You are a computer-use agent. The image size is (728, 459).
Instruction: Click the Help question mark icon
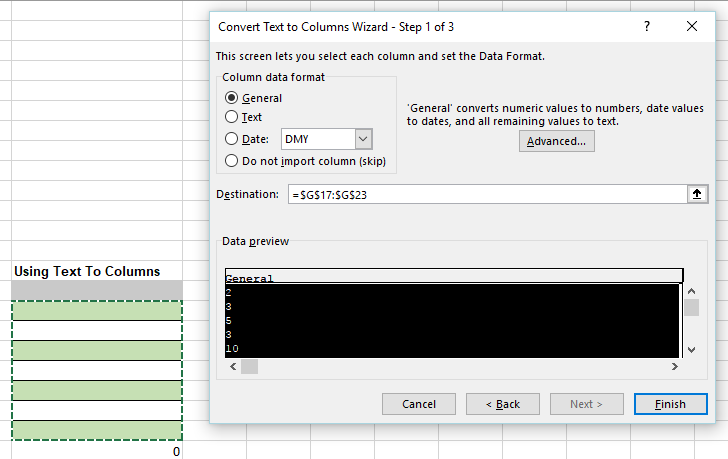(647, 27)
